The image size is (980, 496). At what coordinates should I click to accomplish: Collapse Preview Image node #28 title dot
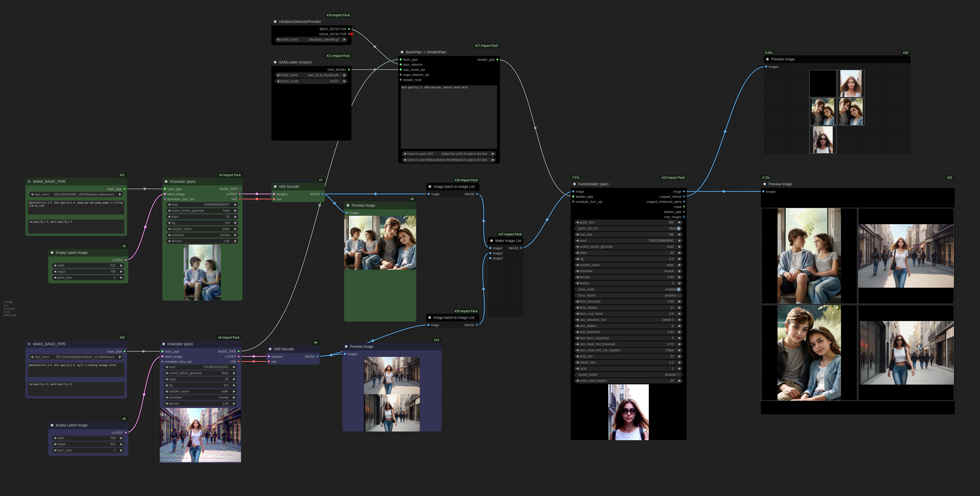767,59
